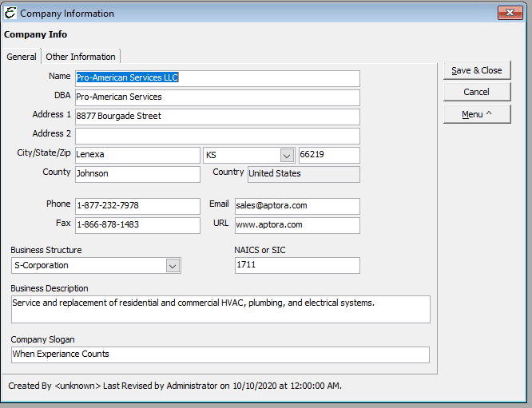532x408 pixels.
Task: Open the Other Information tab
Action: click(81, 57)
